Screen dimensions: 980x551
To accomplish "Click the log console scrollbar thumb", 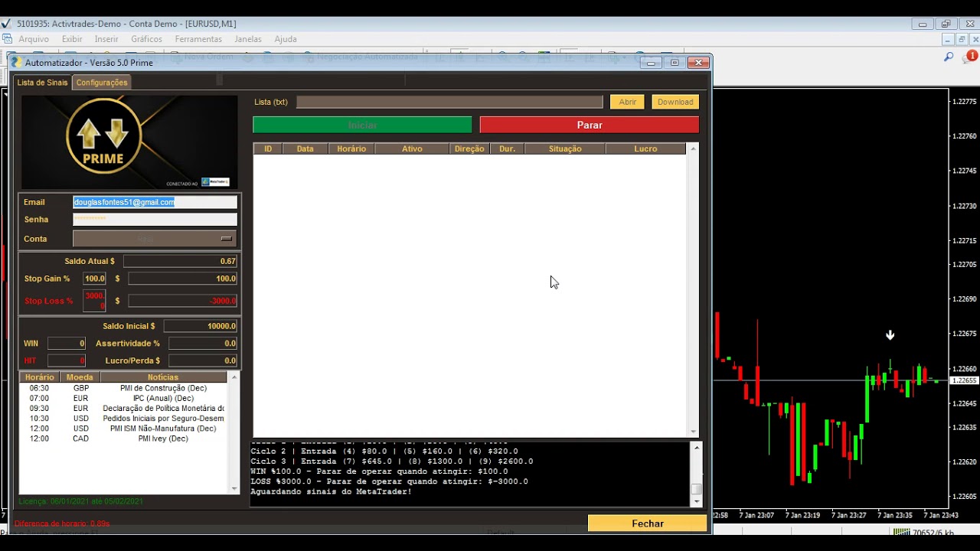I will [x=696, y=489].
